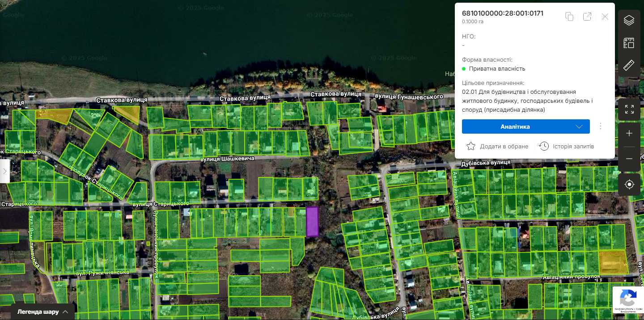Viewport: 644px width, 320px height.
Task: Open parcel details in new window
Action: pyautogui.click(x=587, y=17)
